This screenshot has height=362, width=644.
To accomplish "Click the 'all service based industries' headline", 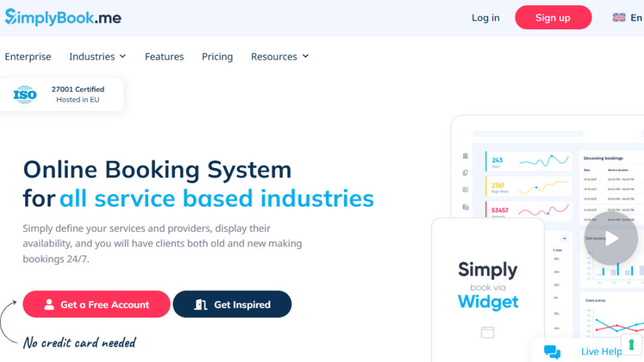I will coord(217,199).
